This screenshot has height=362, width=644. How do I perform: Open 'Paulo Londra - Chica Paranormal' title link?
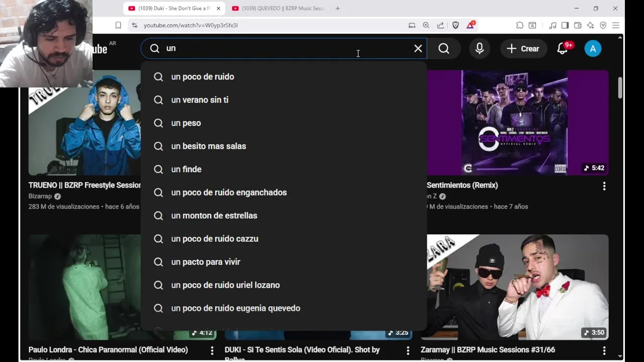(108, 349)
